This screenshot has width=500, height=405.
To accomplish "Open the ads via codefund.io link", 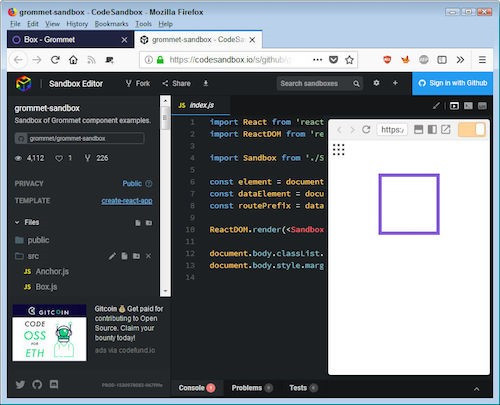I will [x=125, y=350].
